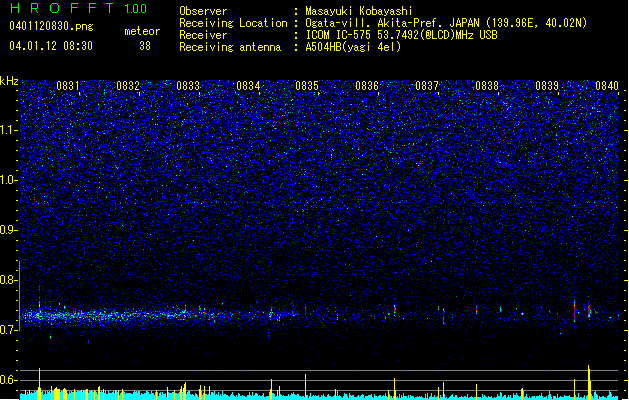The image size is (629, 400).
Task: Click the 0837 time marker
Action: pyautogui.click(x=427, y=86)
